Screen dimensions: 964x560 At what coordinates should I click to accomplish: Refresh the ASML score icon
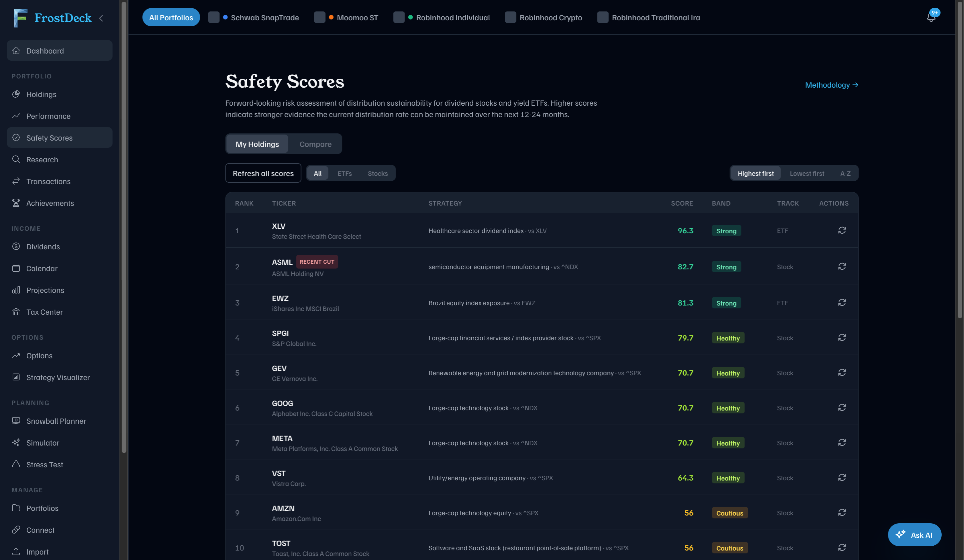click(x=842, y=266)
